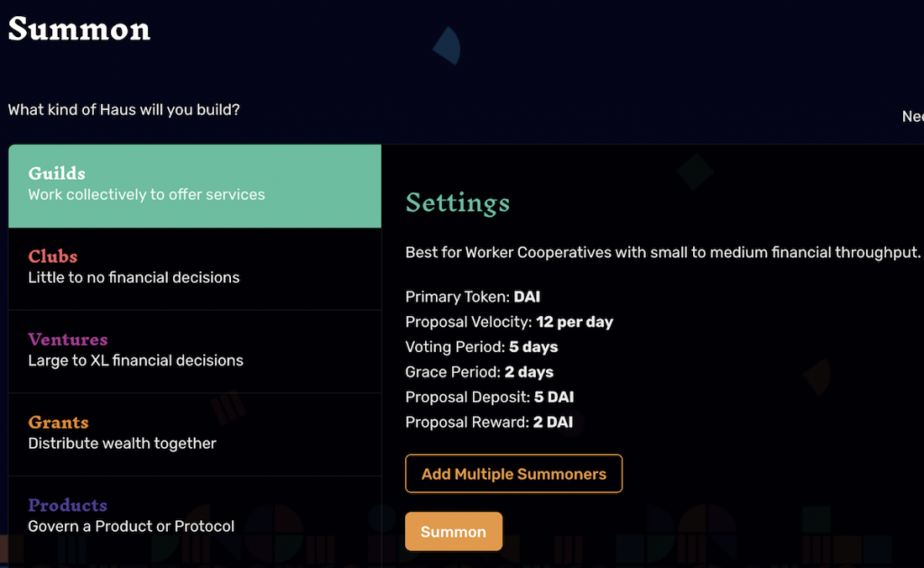Click the Proposal Deposit 5 DAI line

489,397
